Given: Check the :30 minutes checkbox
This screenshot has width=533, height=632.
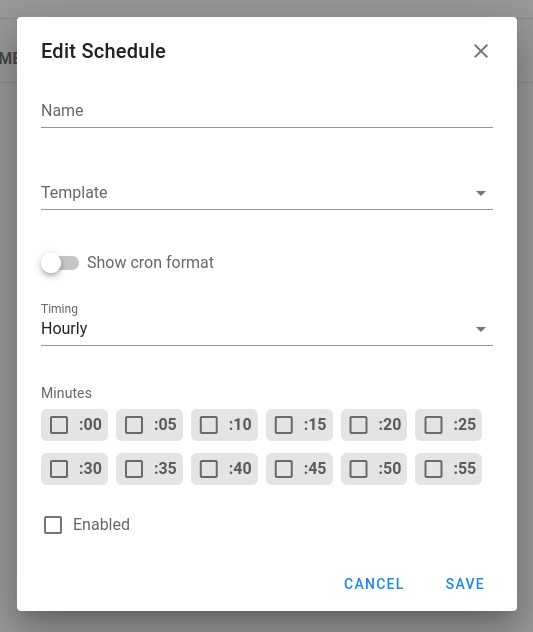Looking at the screenshot, I should coord(59,469).
